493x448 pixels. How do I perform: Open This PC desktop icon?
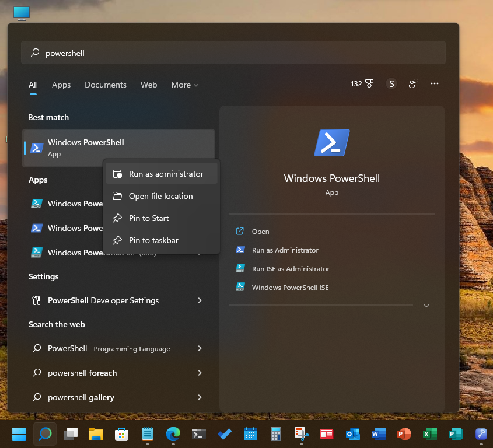click(22, 13)
